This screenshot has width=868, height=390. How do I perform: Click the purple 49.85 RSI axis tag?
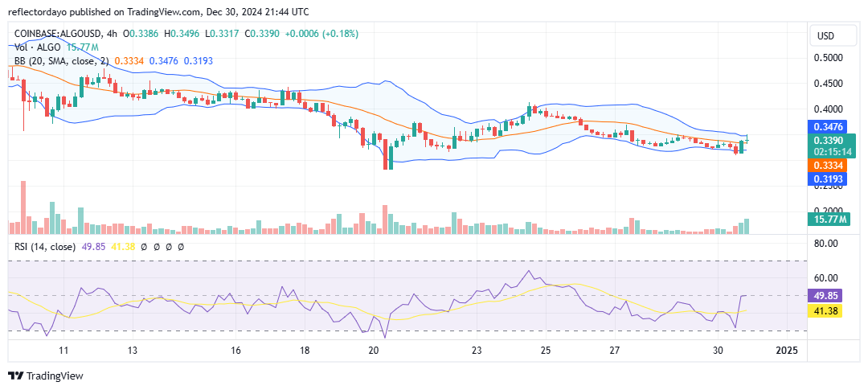(825, 295)
